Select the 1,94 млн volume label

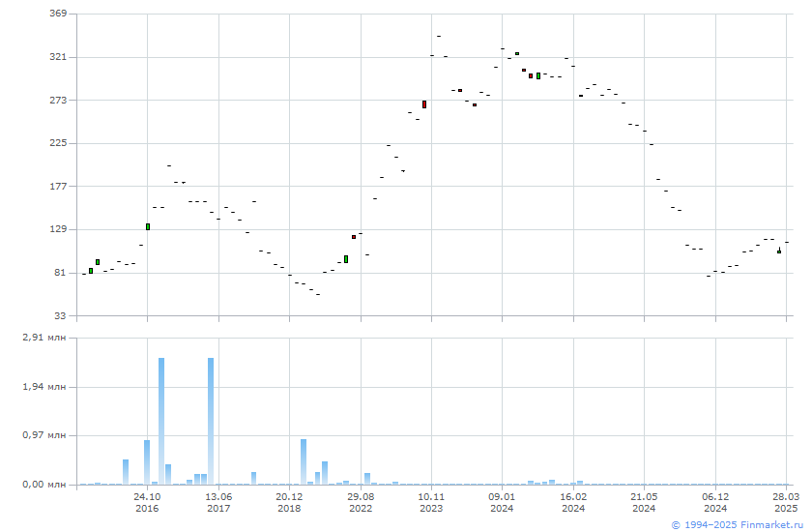[44, 387]
